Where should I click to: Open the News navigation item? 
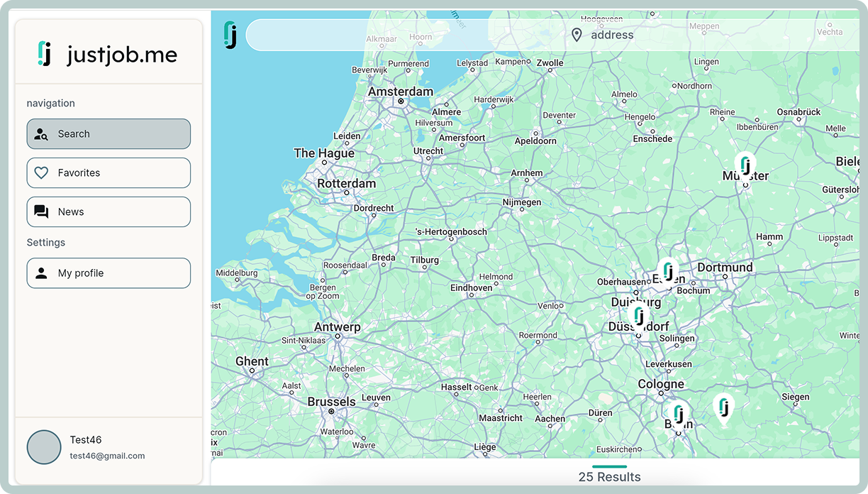108,212
